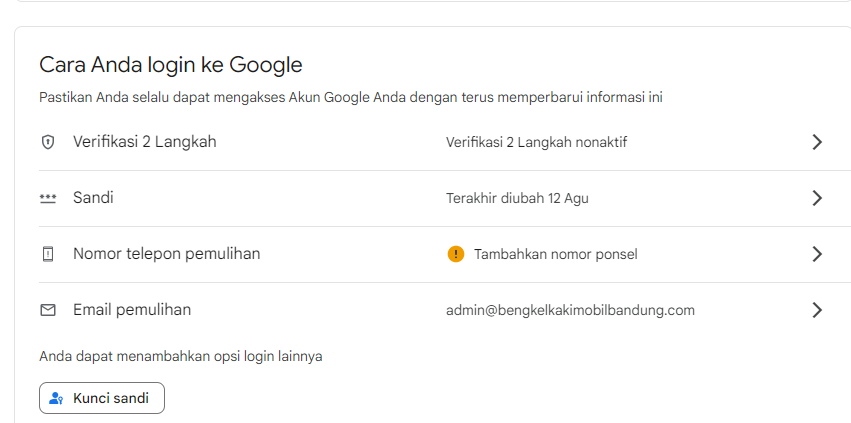
Task: Click the orange warning exclamation icon
Action: [456, 254]
